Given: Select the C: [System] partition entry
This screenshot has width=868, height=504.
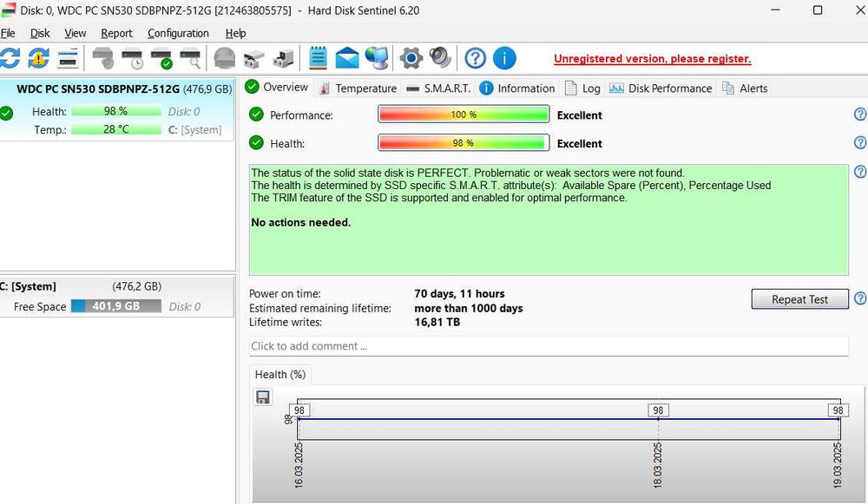Looking at the screenshot, I should [x=117, y=297].
